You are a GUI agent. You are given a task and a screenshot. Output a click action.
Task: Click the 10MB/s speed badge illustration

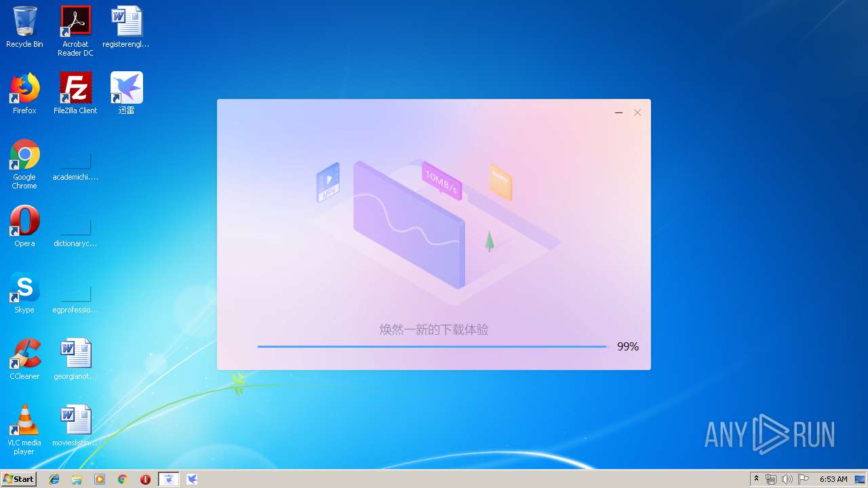coord(441,181)
